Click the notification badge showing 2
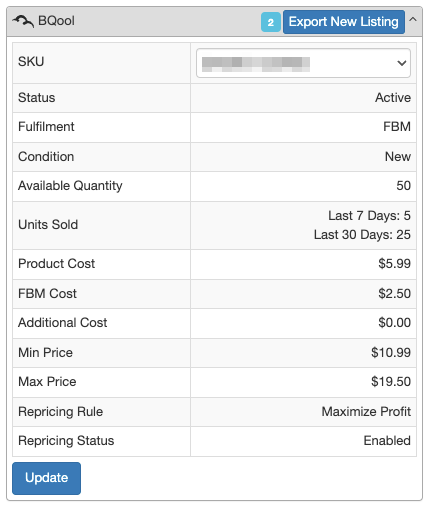Screen dimensions: 428x506 (x=271, y=22)
